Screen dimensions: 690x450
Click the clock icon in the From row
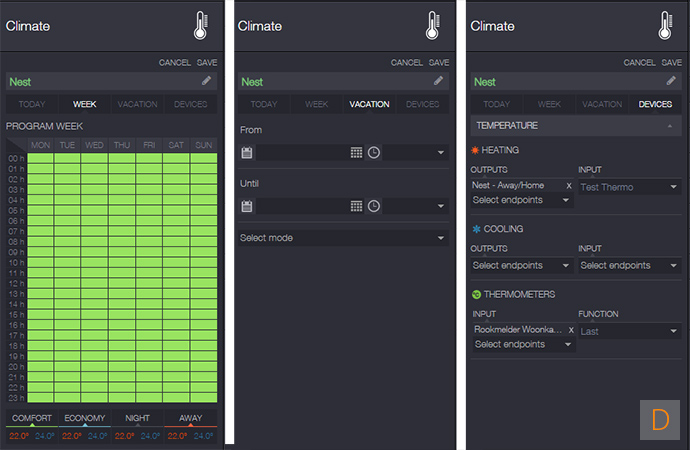(x=374, y=153)
